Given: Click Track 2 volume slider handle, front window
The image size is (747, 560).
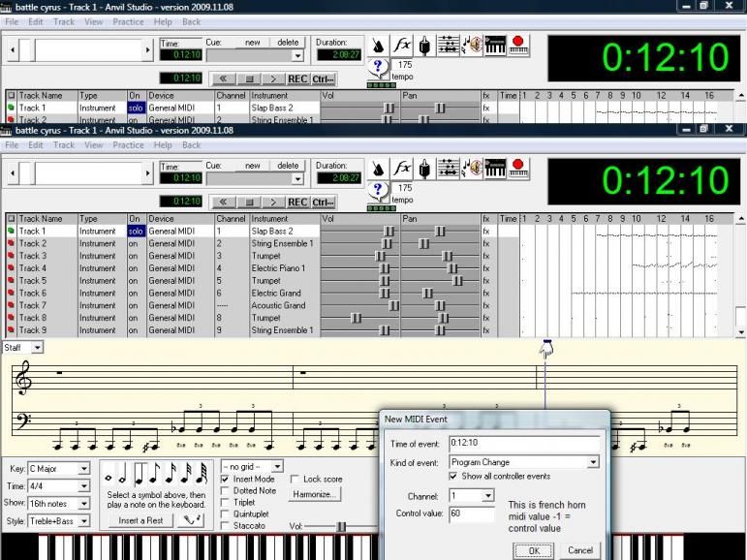Looking at the screenshot, I should click(x=388, y=244).
